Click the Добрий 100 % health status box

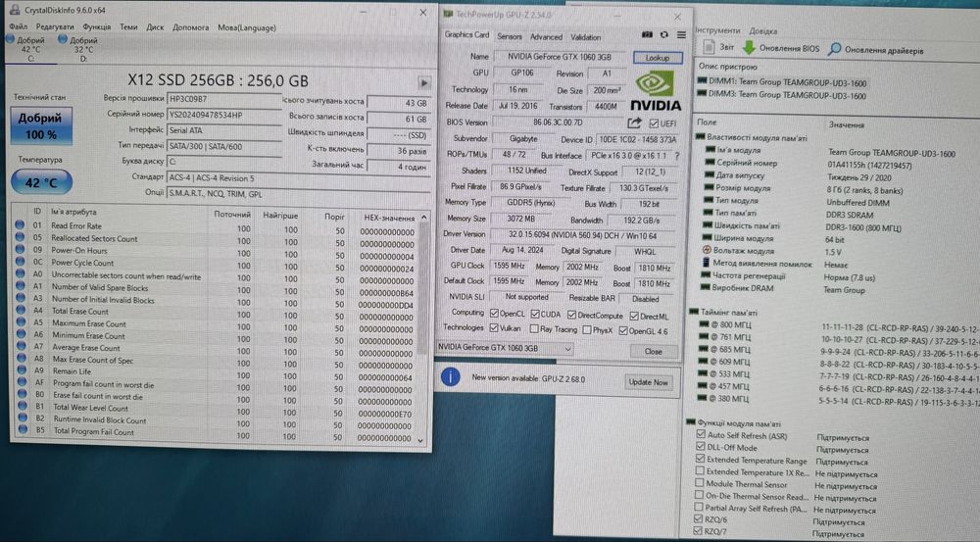(40, 125)
